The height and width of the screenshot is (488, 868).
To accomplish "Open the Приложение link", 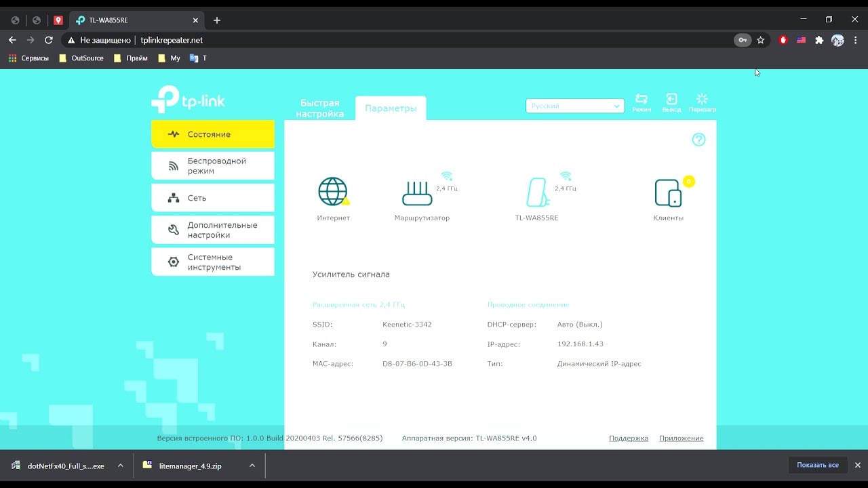I will click(681, 439).
